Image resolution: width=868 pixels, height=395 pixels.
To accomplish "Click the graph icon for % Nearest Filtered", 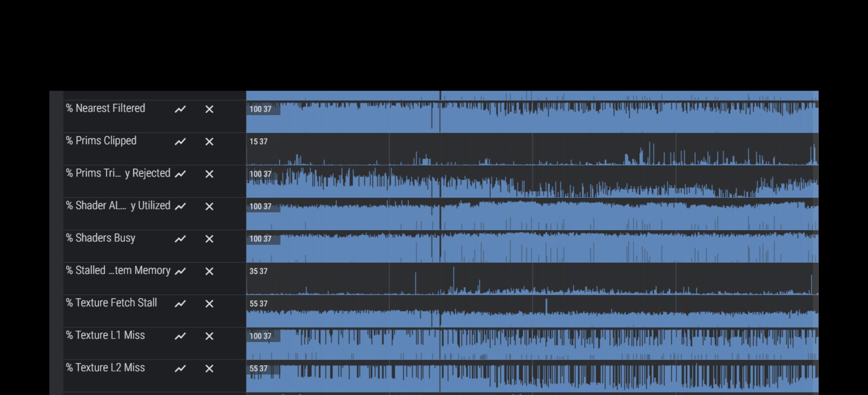I will tap(180, 109).
